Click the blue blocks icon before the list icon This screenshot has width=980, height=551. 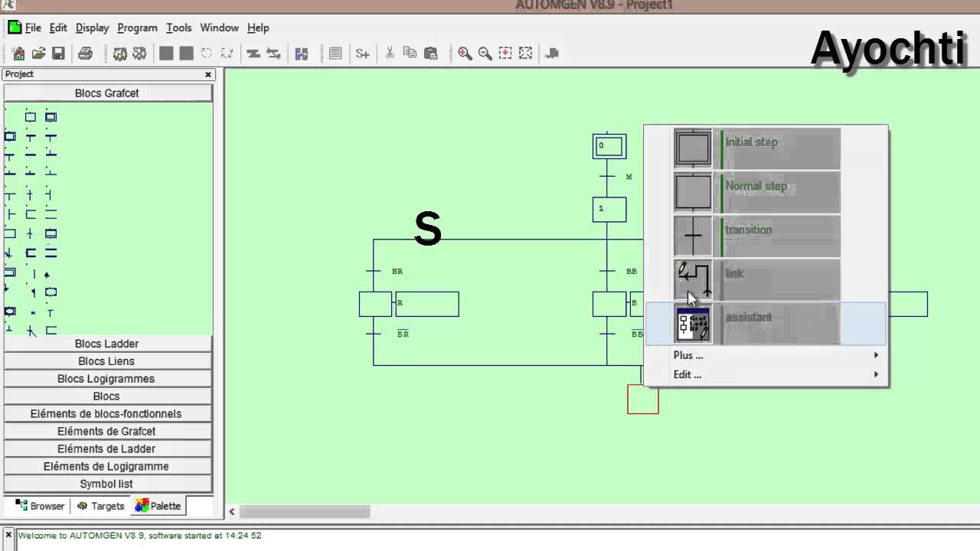pyautogui.click(x=302, y=54)
